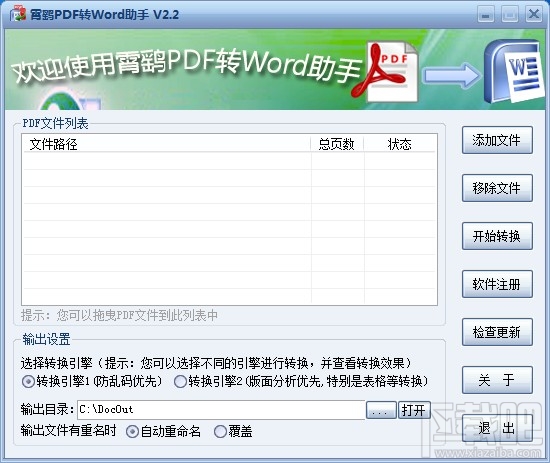
Task: Click the 移除文件 button
Action: pyautogui.click(x=497, y=188)
